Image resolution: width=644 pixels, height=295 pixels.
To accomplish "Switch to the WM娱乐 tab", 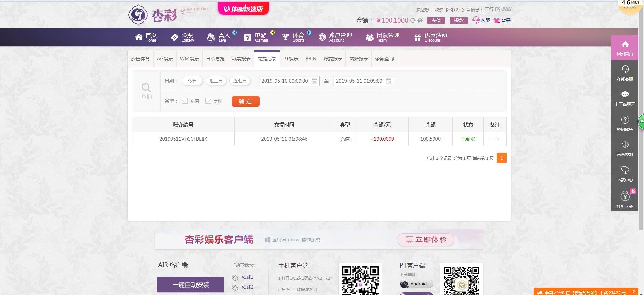I will [190, 59].
